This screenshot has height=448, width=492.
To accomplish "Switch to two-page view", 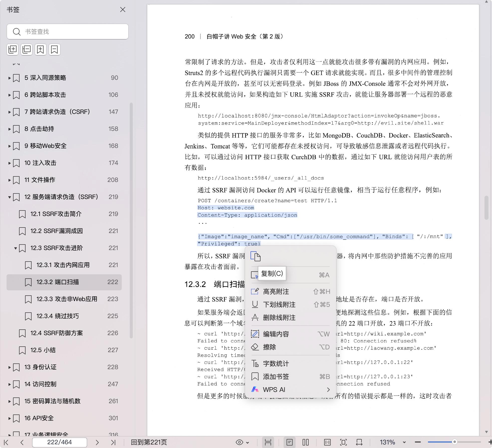I will click(306, 442).
